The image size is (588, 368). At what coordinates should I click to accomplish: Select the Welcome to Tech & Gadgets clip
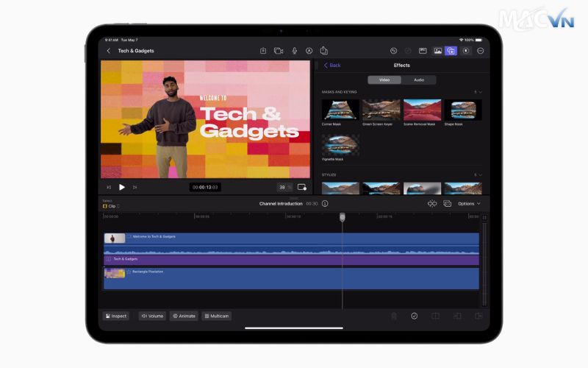point(291,244)
